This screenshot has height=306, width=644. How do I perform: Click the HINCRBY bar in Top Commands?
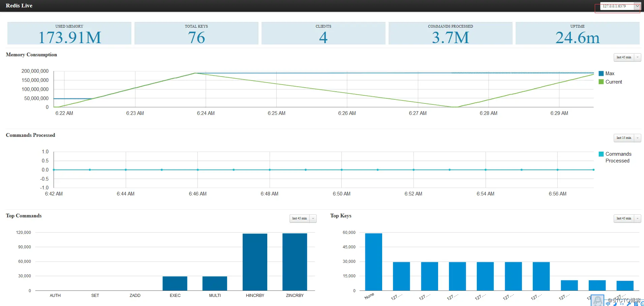(255, 262)
